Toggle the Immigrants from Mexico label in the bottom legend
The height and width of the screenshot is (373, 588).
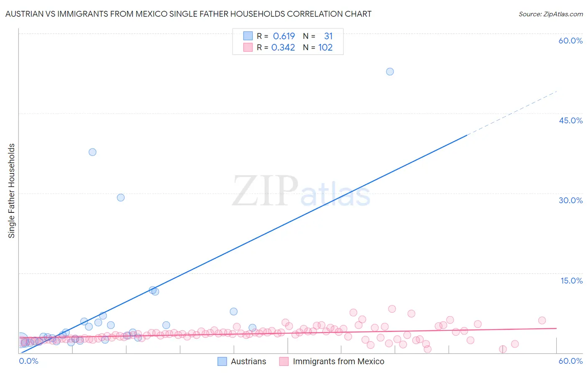(338, 361)
